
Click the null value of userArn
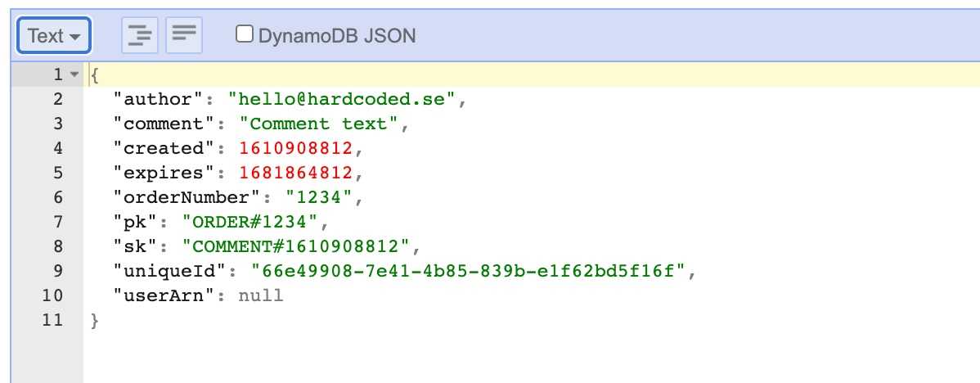pos(261,295)
